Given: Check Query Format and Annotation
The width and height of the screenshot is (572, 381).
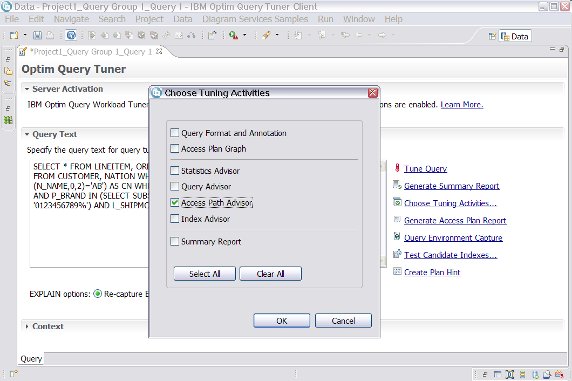Looking at the screenshot, I should point(175,132).
